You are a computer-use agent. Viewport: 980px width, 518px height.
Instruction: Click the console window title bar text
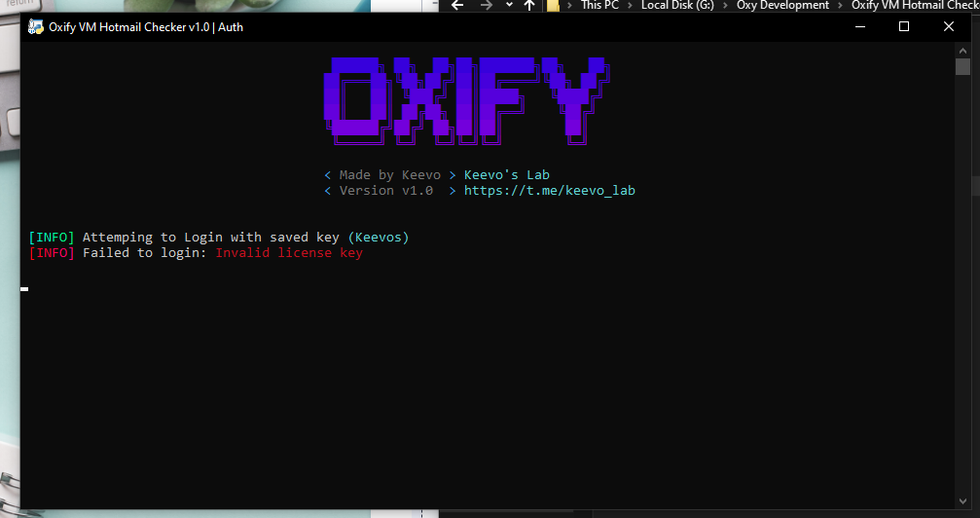click(x=146, y=27)
